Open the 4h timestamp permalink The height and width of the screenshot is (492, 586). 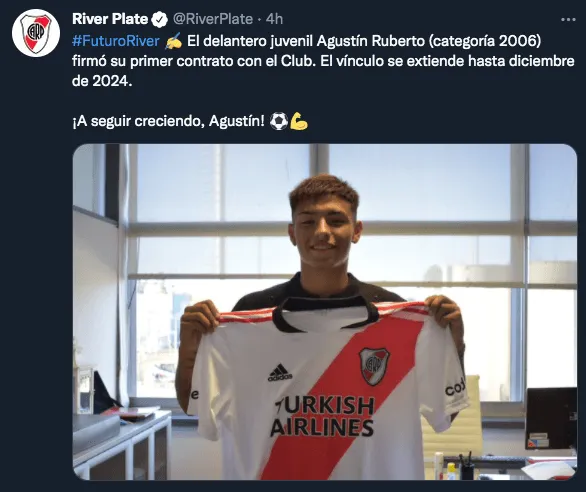(274, 19)
